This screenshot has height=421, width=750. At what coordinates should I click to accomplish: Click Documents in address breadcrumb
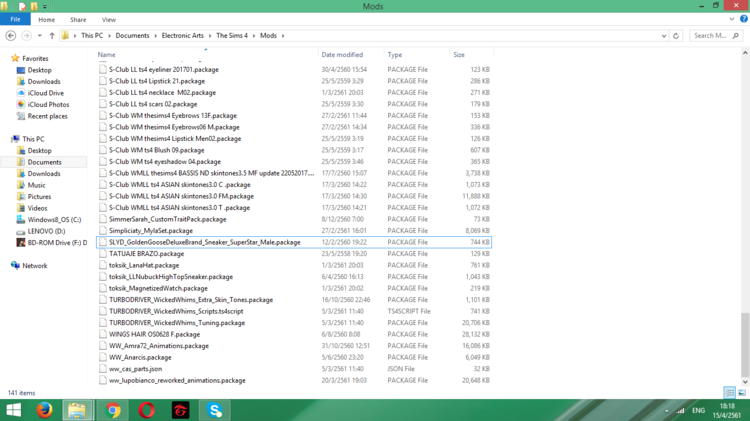132,35
